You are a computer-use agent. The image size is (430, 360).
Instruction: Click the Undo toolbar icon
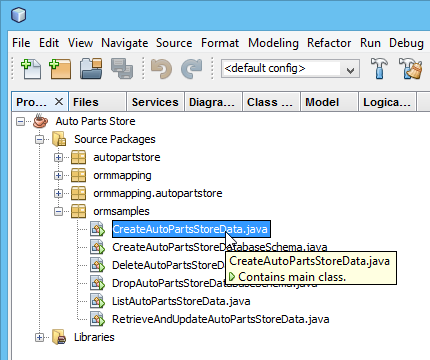tap(162, 69)
